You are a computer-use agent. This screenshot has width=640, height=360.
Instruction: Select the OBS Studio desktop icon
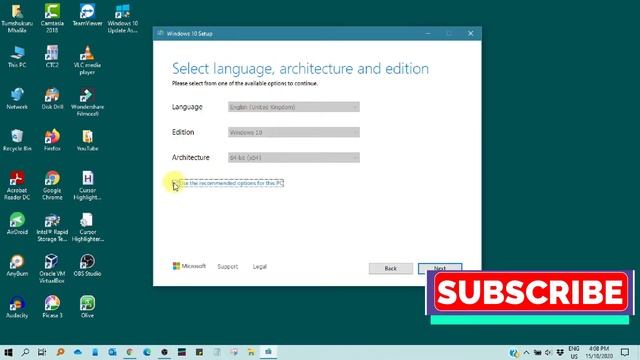[87, 265]
